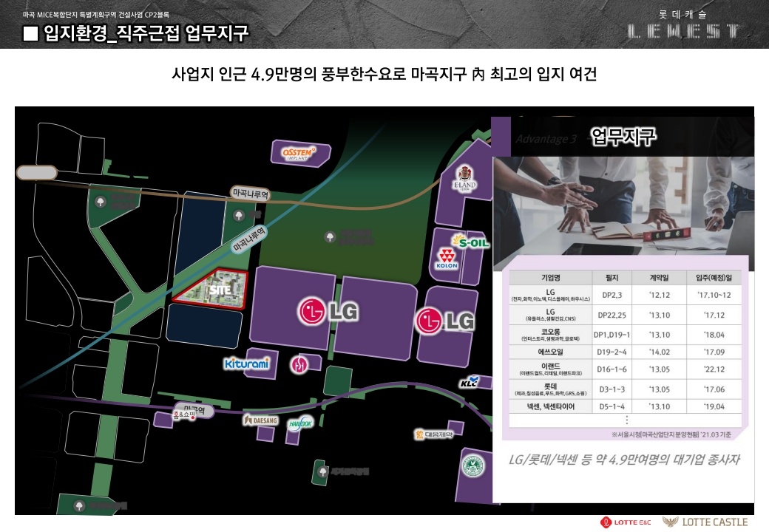The height and width of the screenshot is (532, 769).
Task: Click the faded Advantage 3 label
Action: [546, 139]
